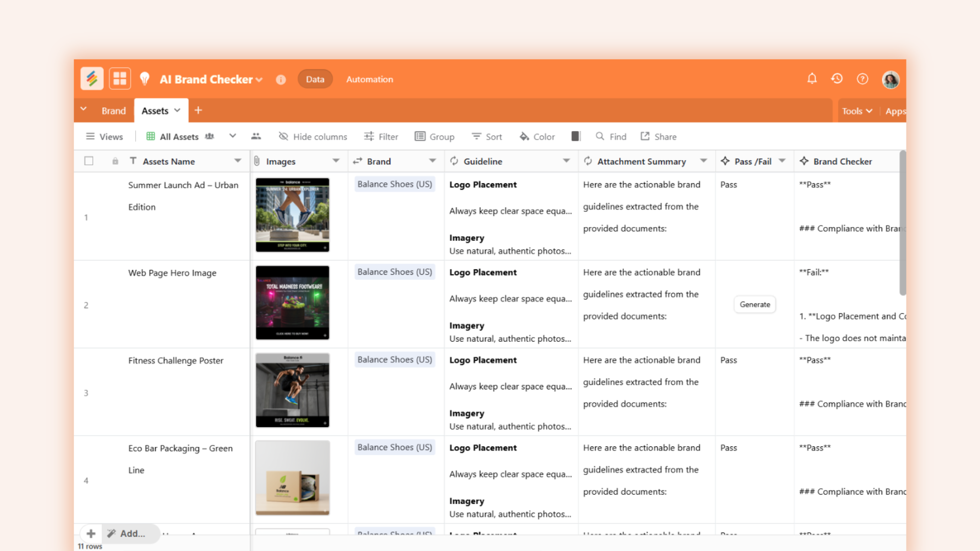Image resolution: width=980 pixels, height=551 pixels.
Task: Expand the Assets table dropdown
Action: [177, 110]
